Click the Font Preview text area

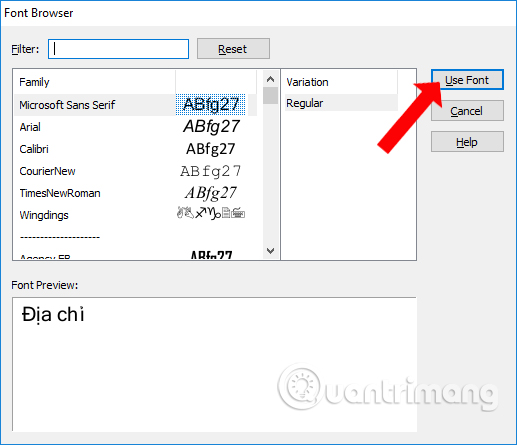point(214,364)
